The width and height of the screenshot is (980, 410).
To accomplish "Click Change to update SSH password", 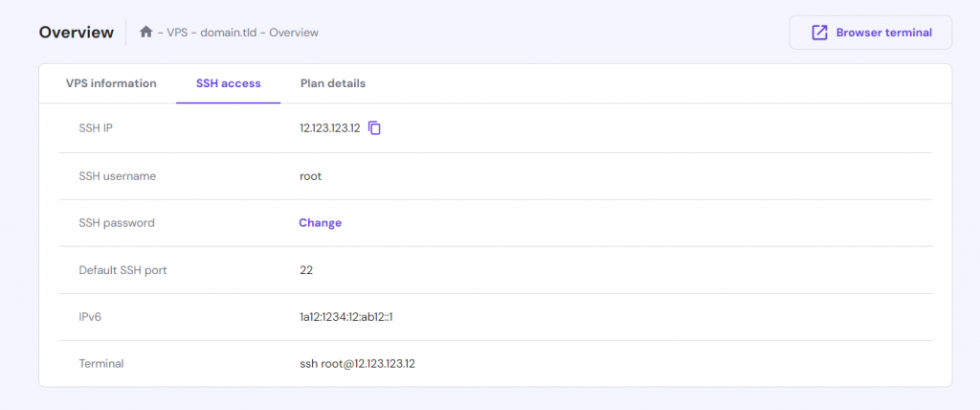I will pos(320,222).
